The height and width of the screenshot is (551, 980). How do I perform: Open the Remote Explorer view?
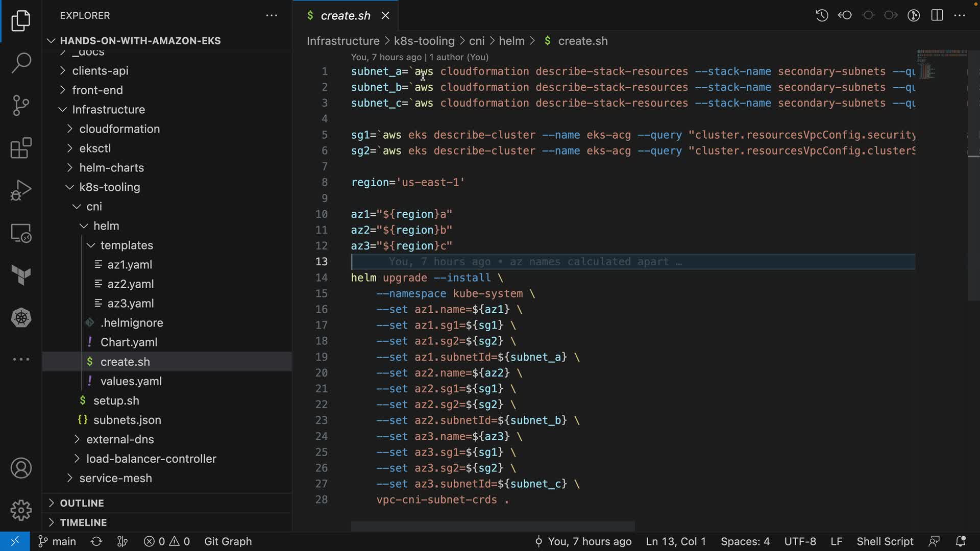click(21, 233)
